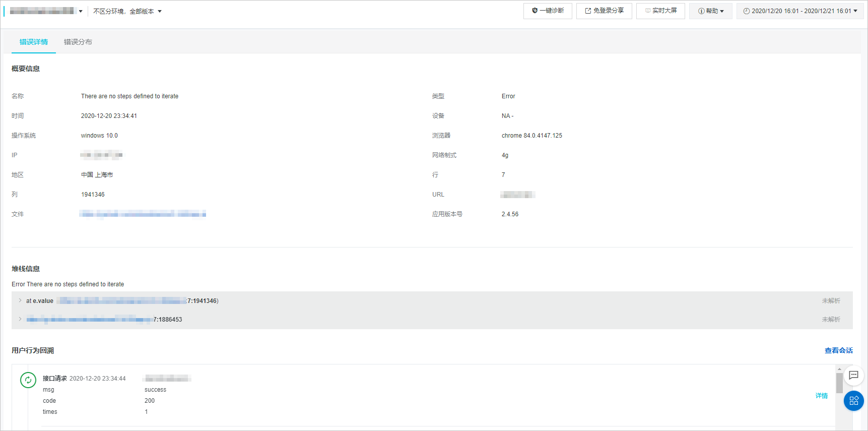The image size is (868, 431).
Task: Open the 一键诊断 one-click diagnosis button
Action: pyautogui.click(x=548, y=11)
